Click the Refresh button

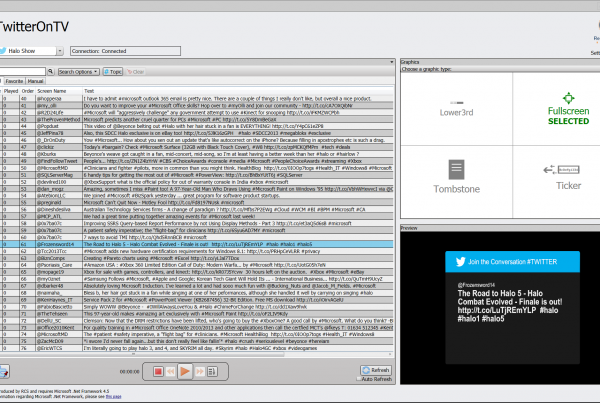(376, 370)
